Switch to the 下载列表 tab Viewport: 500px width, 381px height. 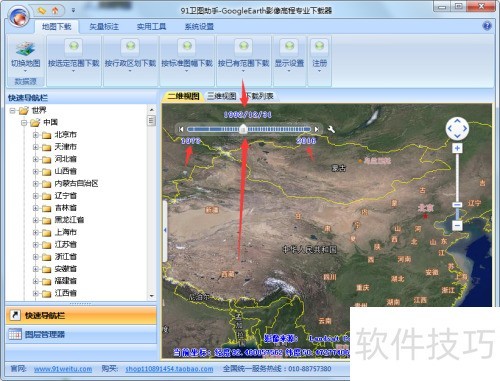point(261,96)
